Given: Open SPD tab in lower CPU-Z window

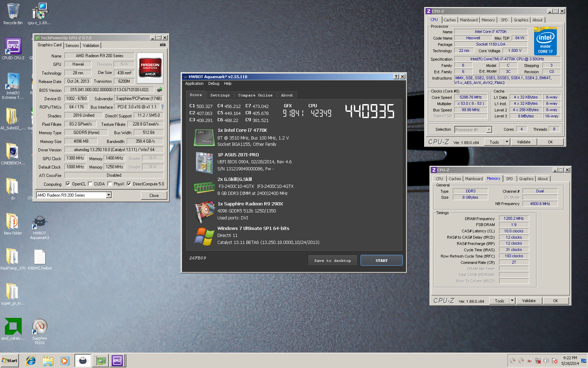Looking at the screenshot, I should (x=510, y=179).
